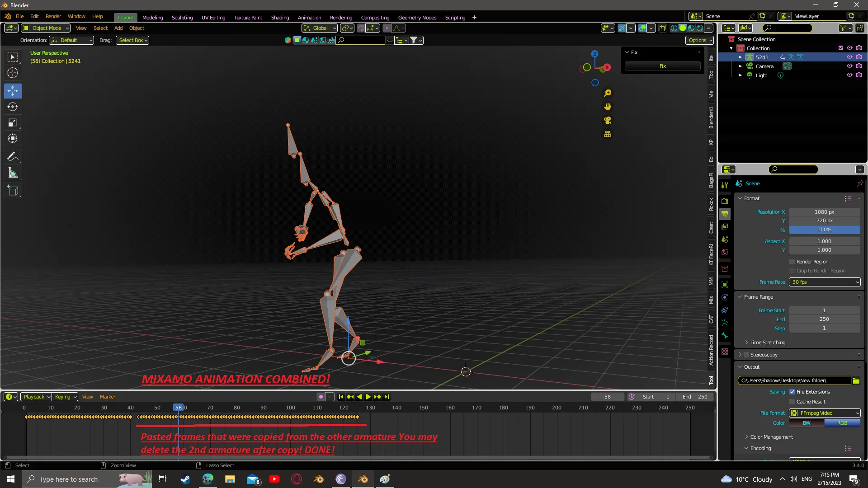Adjust resolution percentage 100% slider

coord(825,230)
